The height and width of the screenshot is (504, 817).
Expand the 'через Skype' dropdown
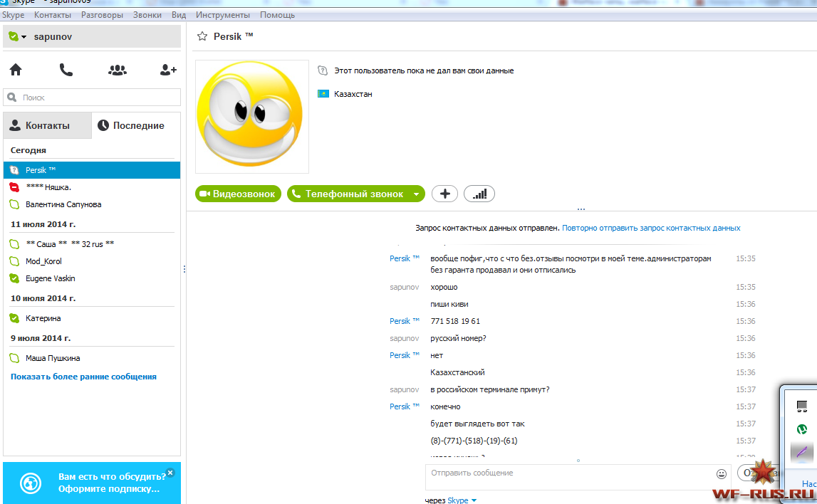(x=474, y=500)
